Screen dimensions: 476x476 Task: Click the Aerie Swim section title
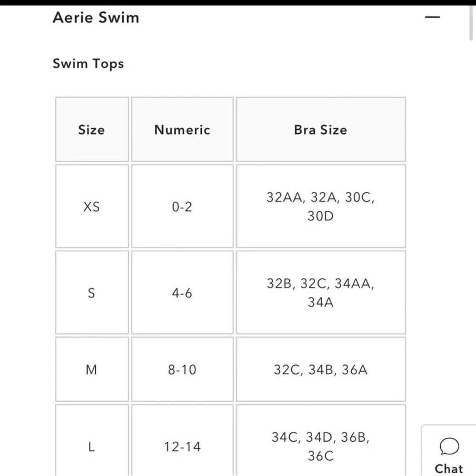point(96,18)
